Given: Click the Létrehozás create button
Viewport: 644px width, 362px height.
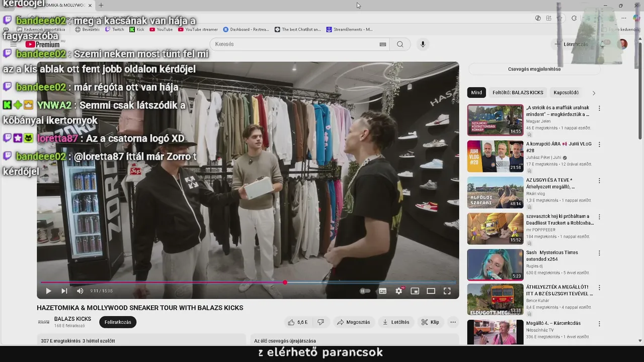Looking at the screenshot, I should click(572, 44).
